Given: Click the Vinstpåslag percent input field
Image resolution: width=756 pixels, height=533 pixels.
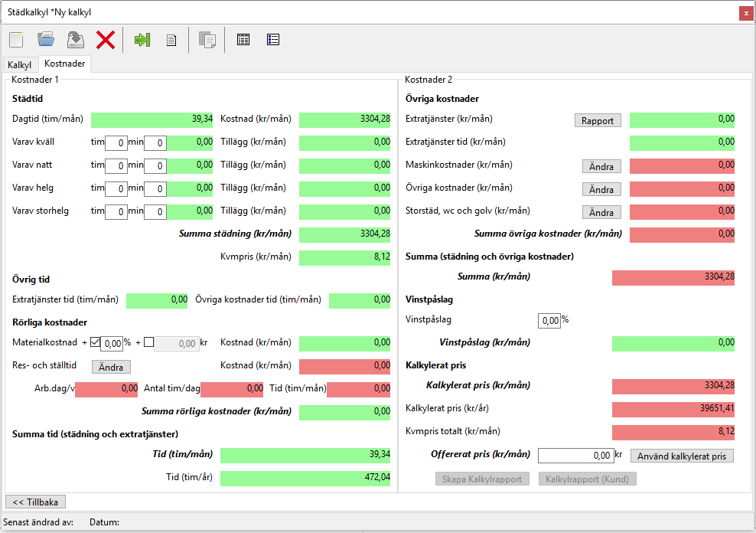Looking at the screenshot, I should 549,321.
